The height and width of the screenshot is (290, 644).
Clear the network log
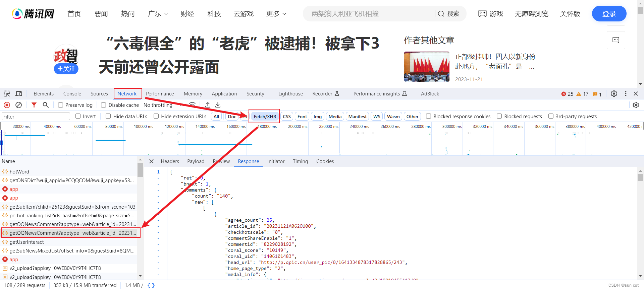pyautogui.click(x=19, y=105)
